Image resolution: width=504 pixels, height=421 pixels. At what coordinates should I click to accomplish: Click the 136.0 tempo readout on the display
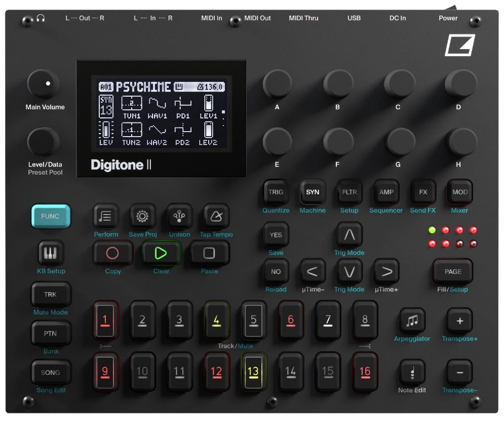pos(211,87)
